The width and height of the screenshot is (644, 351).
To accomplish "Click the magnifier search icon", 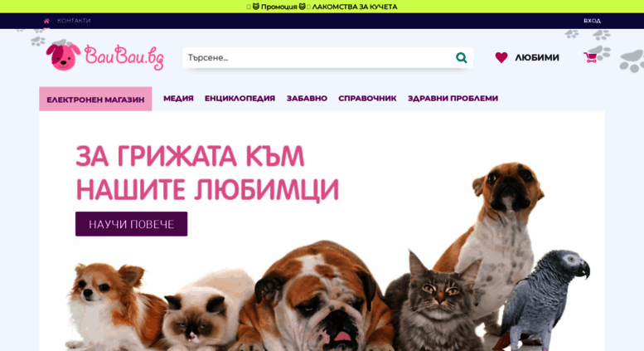I will coord(461,57).
